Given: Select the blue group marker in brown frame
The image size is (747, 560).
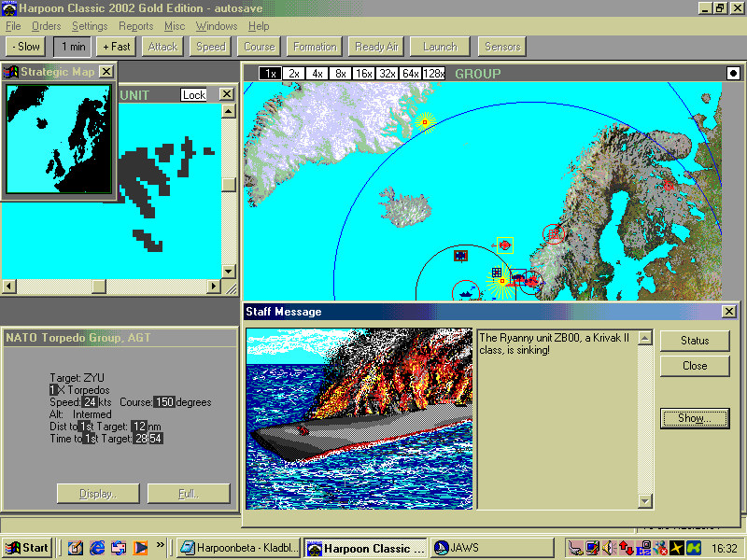Looking at the screenshot, I should [x=460, y=256].
